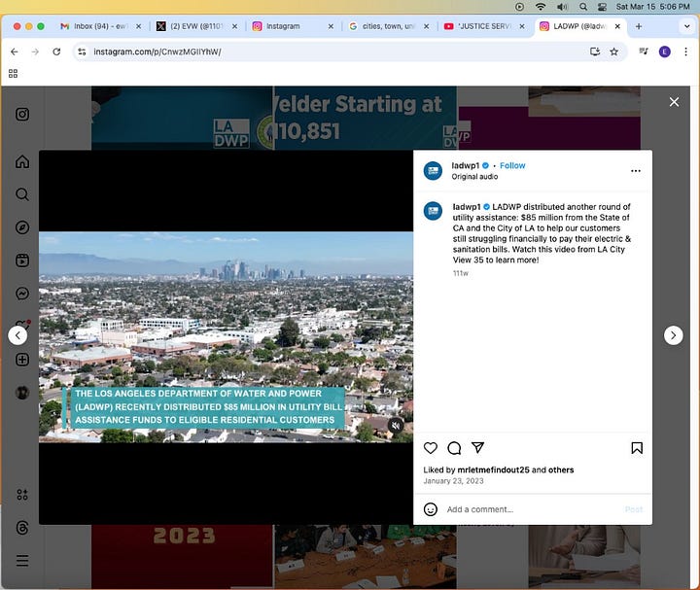Go back in browser history
This screenshot has width=700, height=590.
(x=15, y=52)
